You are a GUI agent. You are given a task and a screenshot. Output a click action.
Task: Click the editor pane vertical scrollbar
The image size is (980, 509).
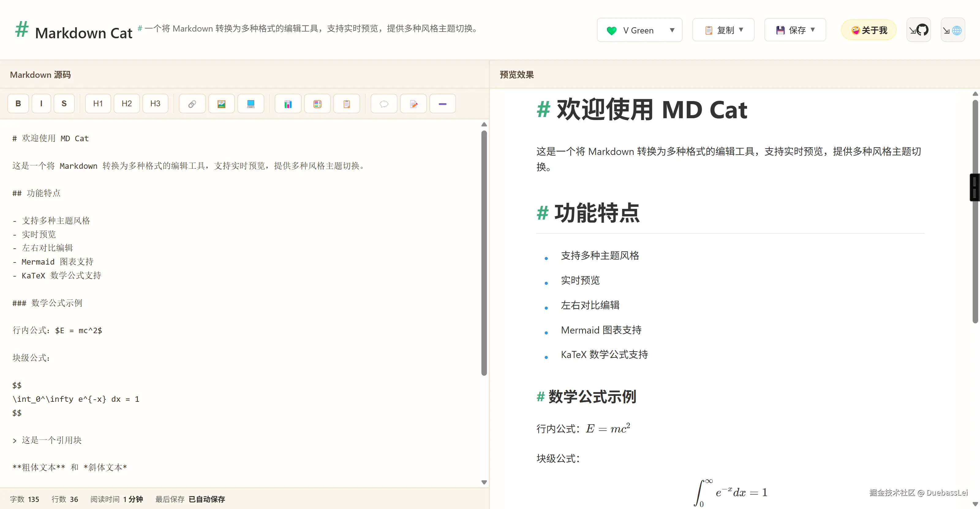point(484,253)
